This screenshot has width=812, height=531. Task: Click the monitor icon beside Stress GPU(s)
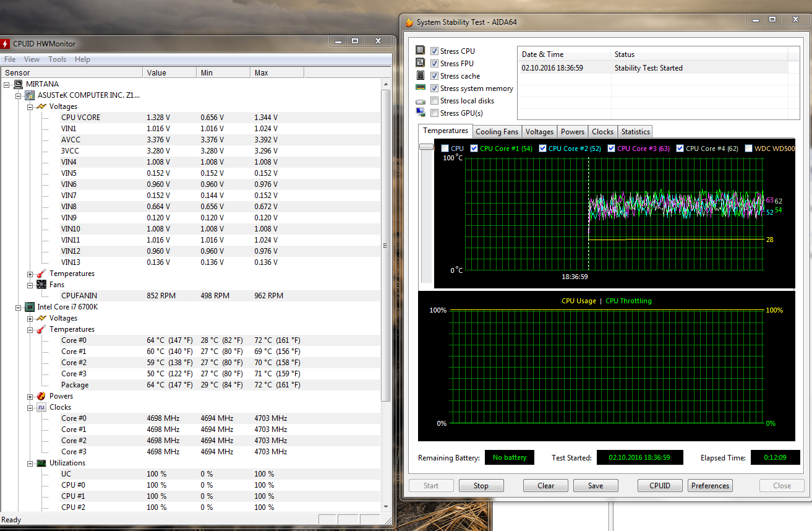[421, 113]
